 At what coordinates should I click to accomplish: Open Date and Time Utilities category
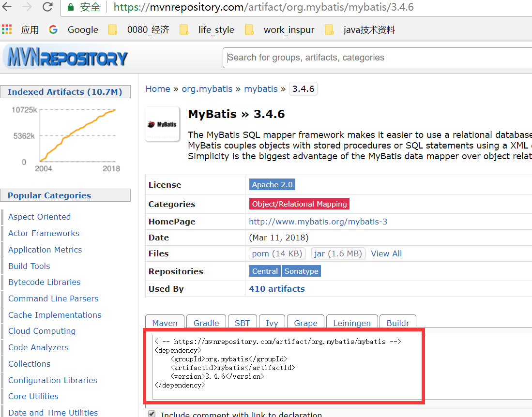click(53, 412)
